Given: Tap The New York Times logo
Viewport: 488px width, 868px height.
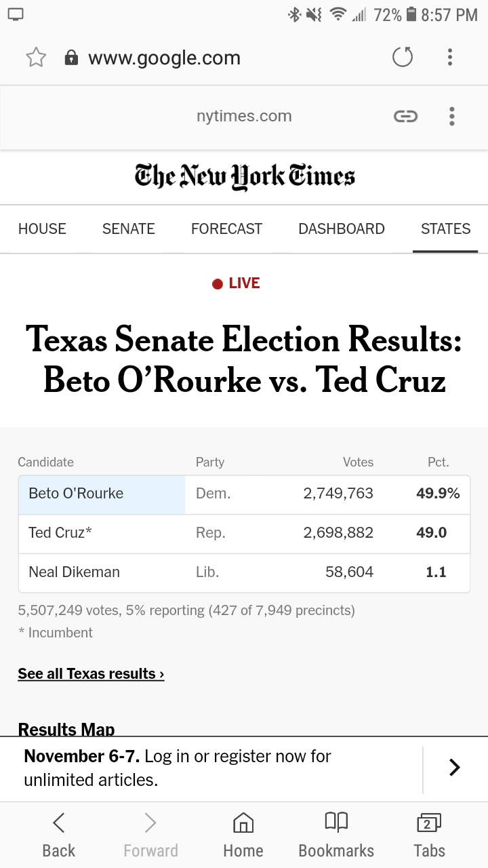Looking at the screenshot, I should coord(244,176).
